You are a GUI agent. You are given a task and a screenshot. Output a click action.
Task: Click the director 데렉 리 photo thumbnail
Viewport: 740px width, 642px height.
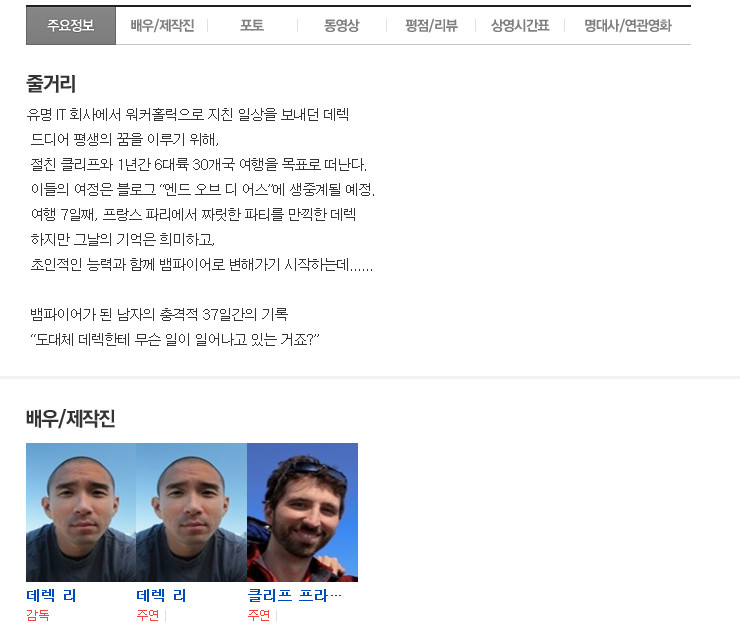pyautogui.click(x=81, y=512)
